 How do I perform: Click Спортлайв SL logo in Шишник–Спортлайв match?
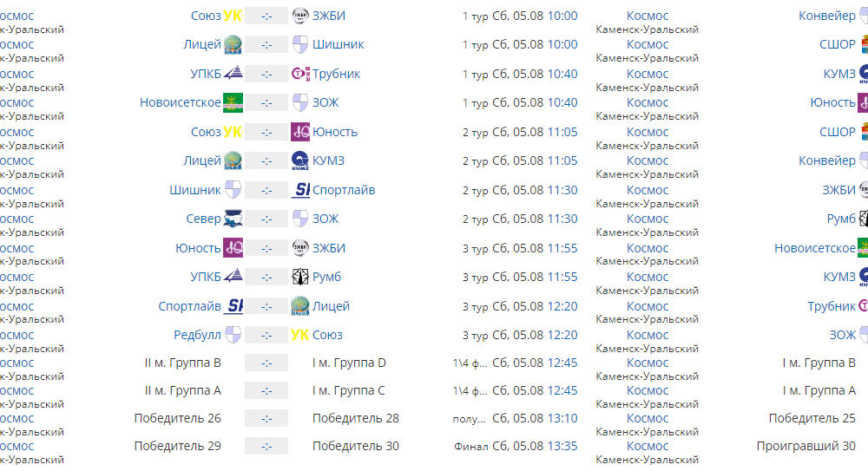click(300, 190)
